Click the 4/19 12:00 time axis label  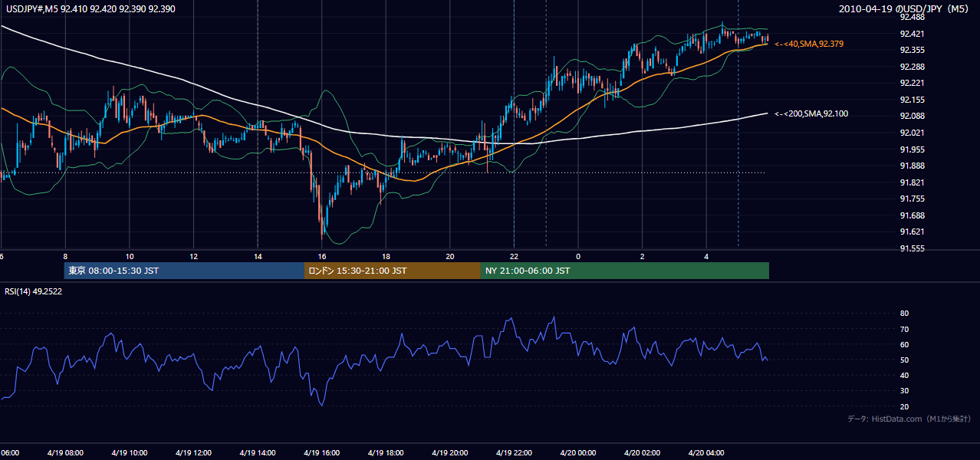pyautogui.click(x=193, y=452)
